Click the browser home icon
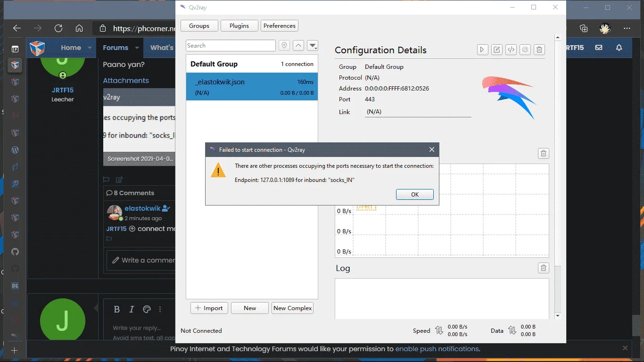644x362 pixels. 79,28
